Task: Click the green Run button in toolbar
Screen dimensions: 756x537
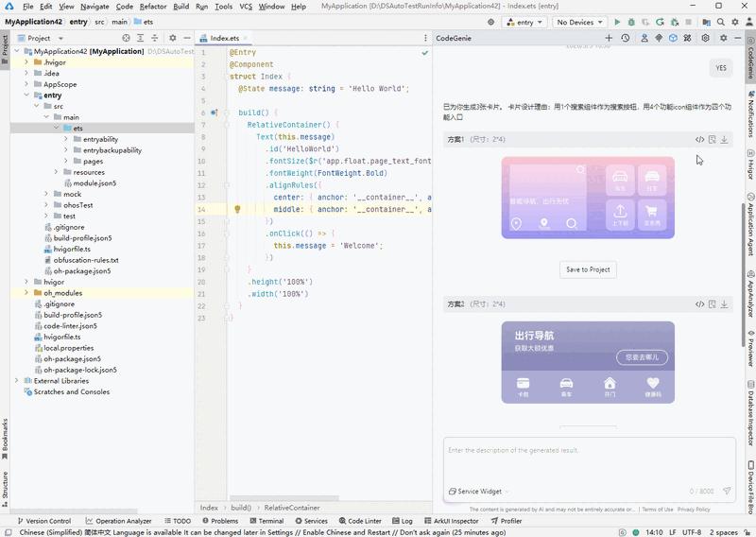Action: [618, 22]
